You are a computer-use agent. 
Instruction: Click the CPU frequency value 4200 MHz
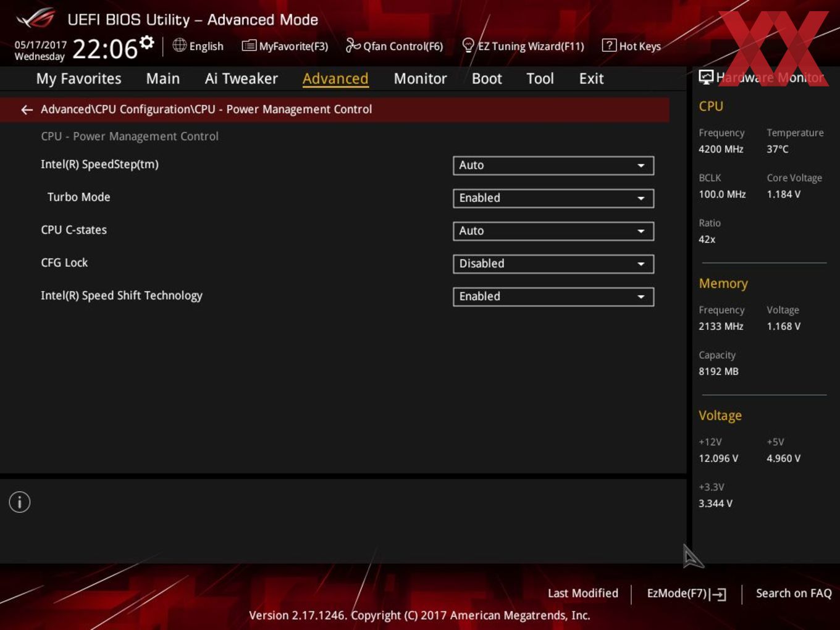[721, 149]
